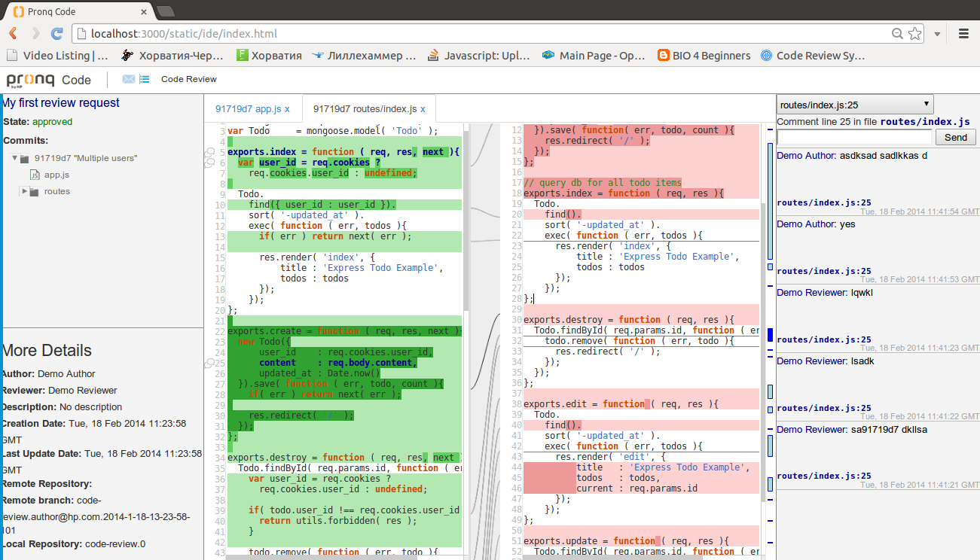Image resolution: width=980 pixels, height=560 pixels.
Task: Click the envelope mail icon in header
Action: 128,79
